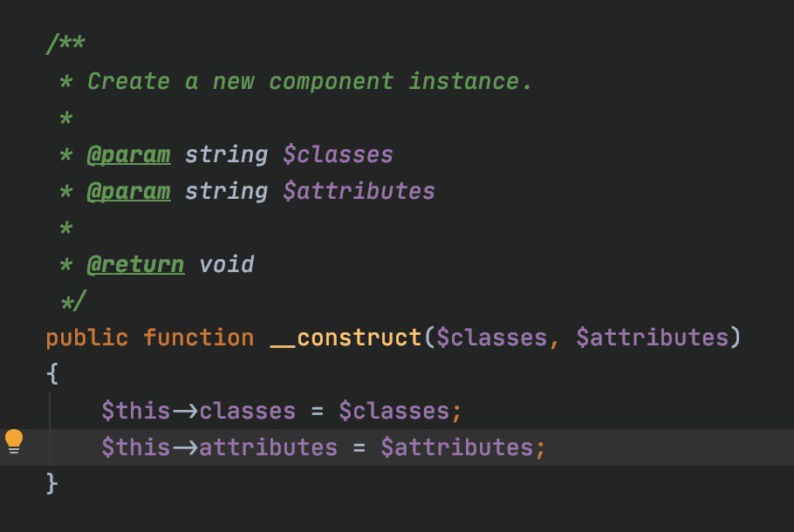
Task: Click the public keyword
Action: click(86, 338)
